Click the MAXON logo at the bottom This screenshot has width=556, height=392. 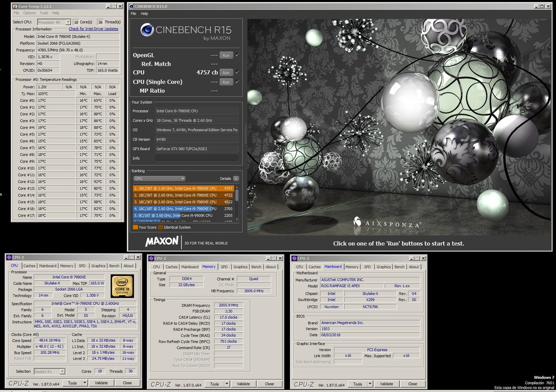[x=162, y=242]
